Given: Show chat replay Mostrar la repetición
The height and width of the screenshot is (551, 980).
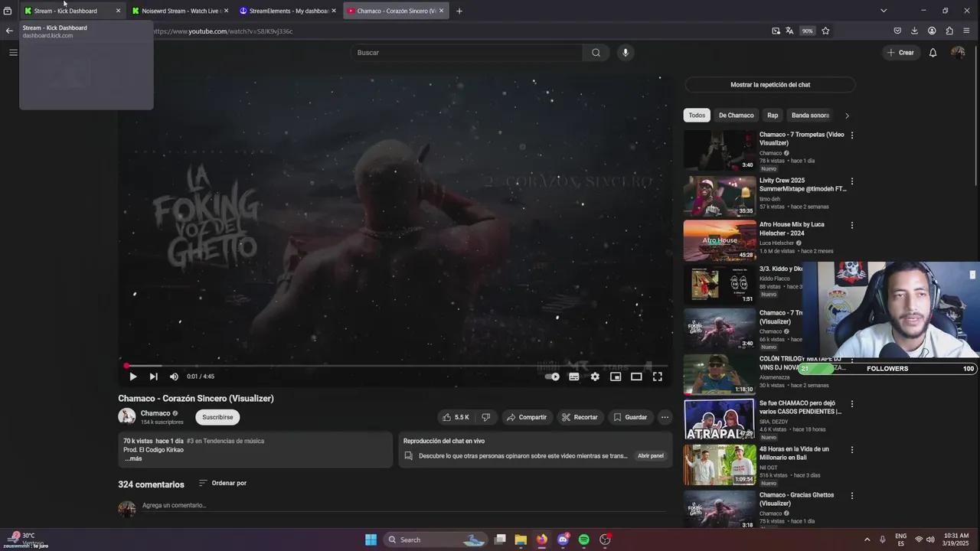Looking at the screenshot, I should [x=769, y=85].
